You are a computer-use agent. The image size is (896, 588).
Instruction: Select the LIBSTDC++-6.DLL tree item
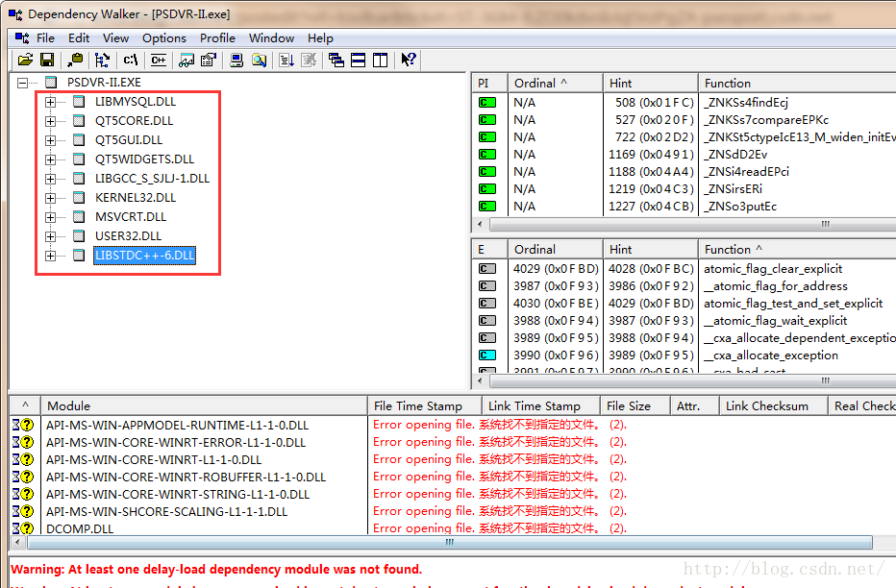pyautogui.click(x=144, y=256)
